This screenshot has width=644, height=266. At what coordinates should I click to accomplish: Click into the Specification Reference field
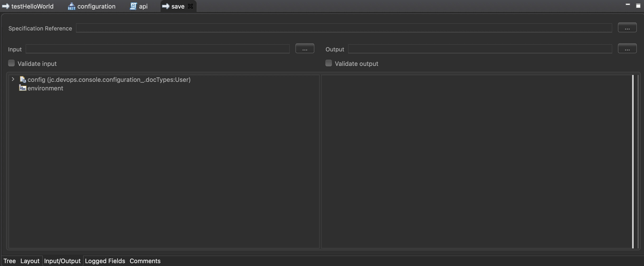344,28
